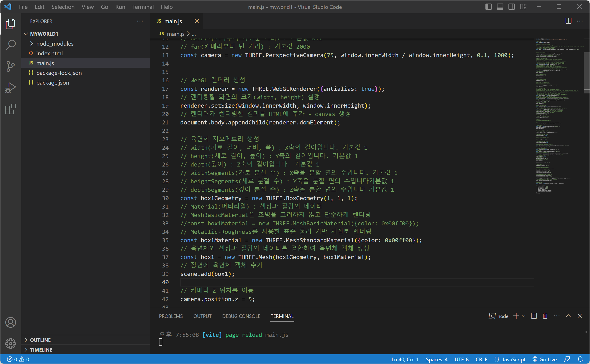The image size is (590, 364).
Task: Open the Source Control view
Action: [10, 66]
